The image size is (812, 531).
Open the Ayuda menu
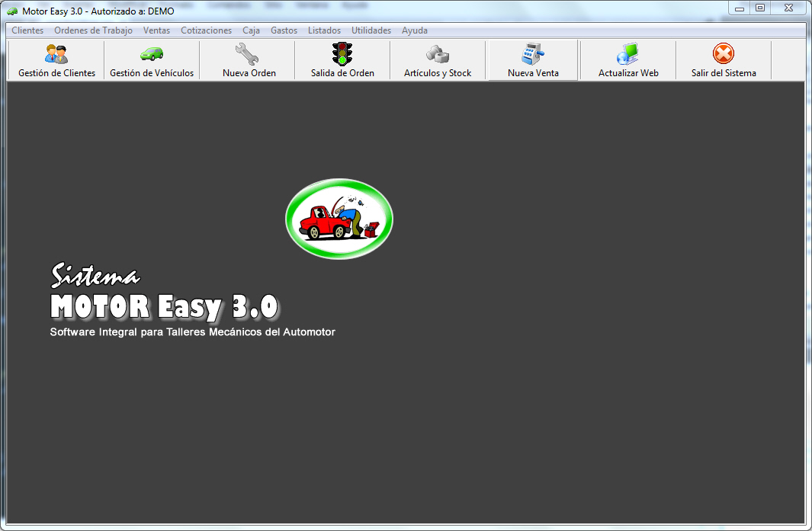point(415,30)
